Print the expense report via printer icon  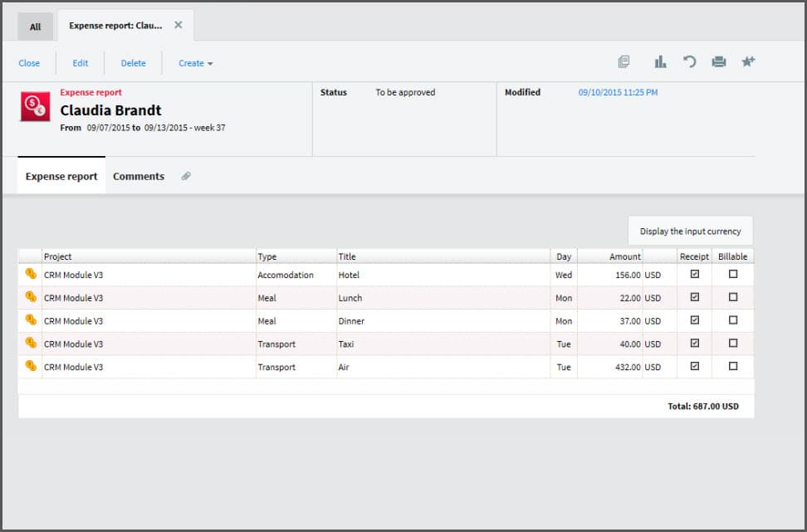pos(719,62)
